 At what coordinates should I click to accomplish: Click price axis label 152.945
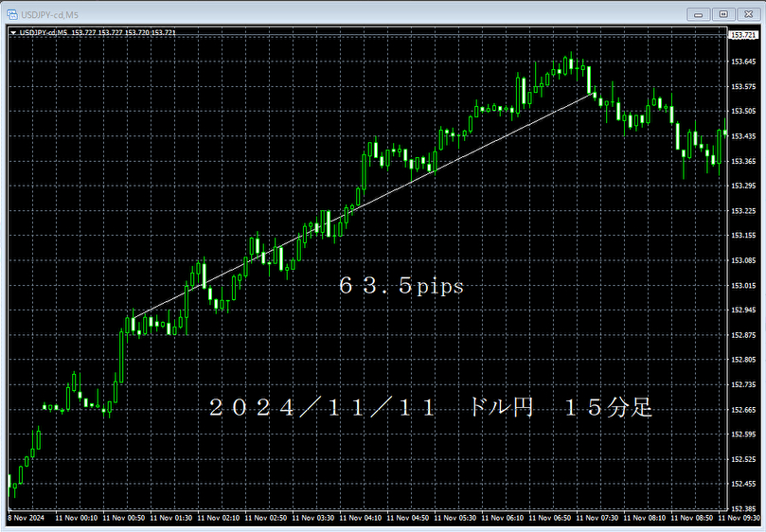[743, 310]
